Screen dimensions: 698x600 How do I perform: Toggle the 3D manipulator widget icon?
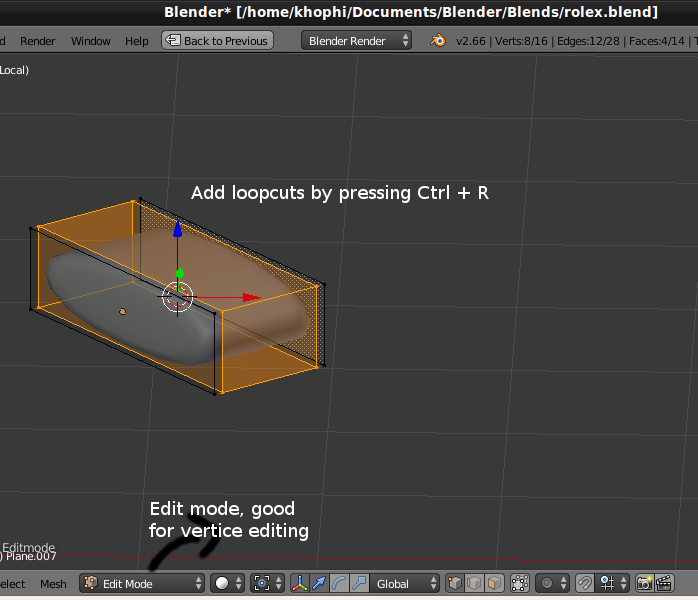(299, 584)
